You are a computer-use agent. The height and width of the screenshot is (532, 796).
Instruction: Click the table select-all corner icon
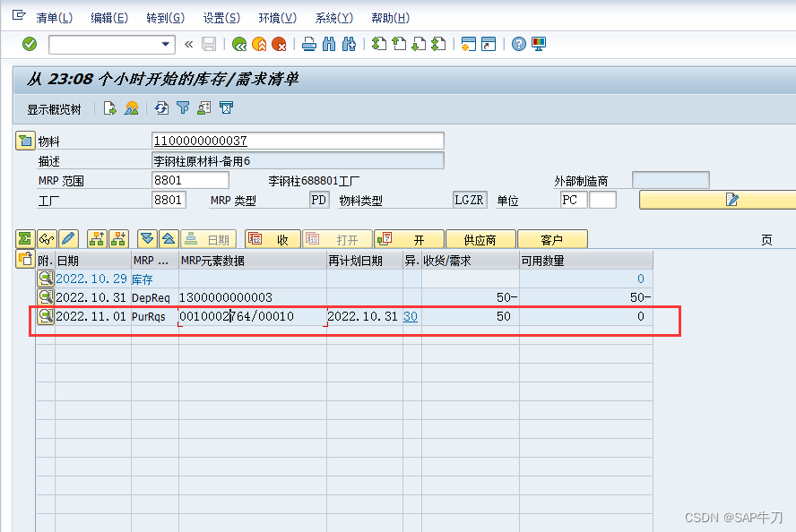click(25, 259)
